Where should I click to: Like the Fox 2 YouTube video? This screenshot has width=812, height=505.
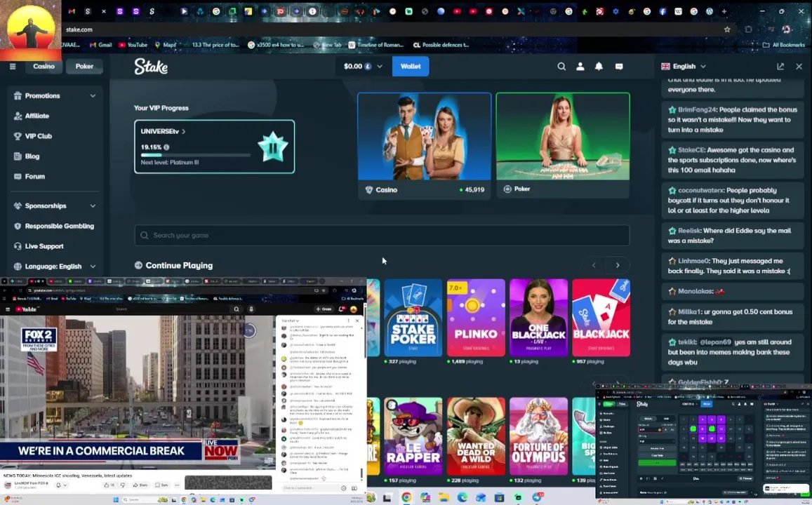[109, 485]
